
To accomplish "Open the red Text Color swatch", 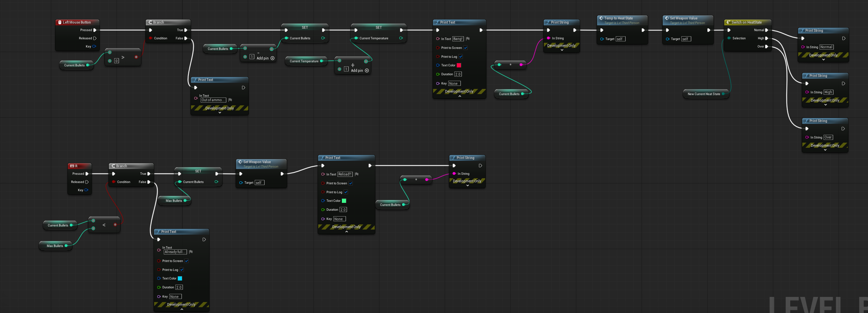I will tap(459, 65).
